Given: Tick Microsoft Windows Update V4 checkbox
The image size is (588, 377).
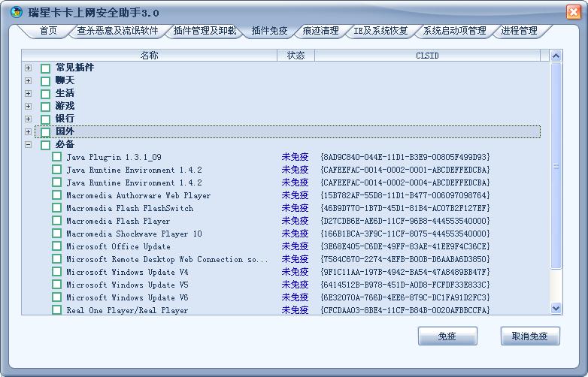Looking at the screenshot, I should click(56, 271).
